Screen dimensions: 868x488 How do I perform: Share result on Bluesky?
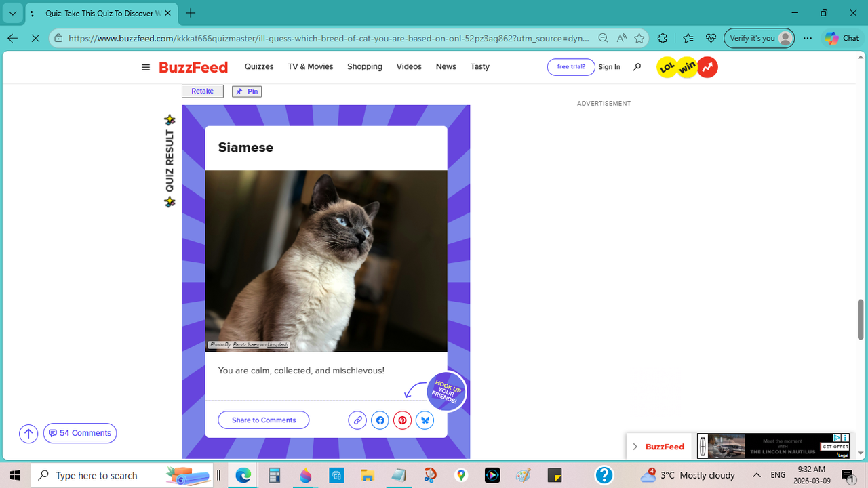[425, 420]
